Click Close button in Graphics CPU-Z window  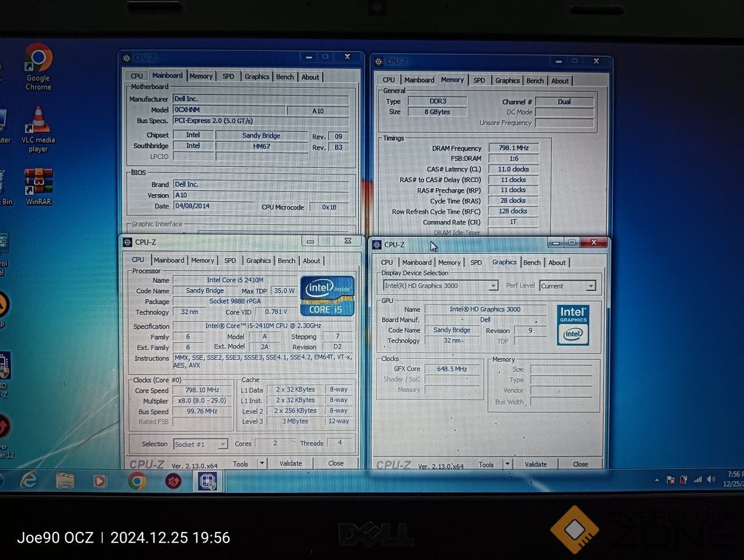coord(581,464)
